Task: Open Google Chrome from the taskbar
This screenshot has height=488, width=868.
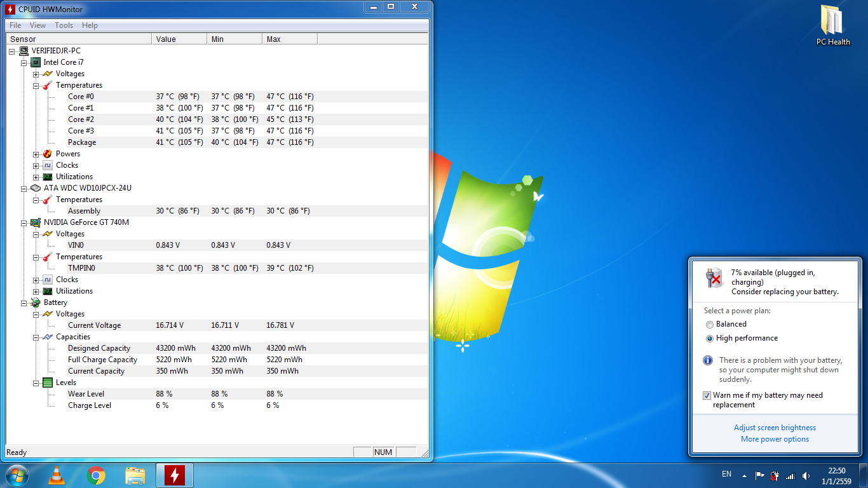Action: 96,475
